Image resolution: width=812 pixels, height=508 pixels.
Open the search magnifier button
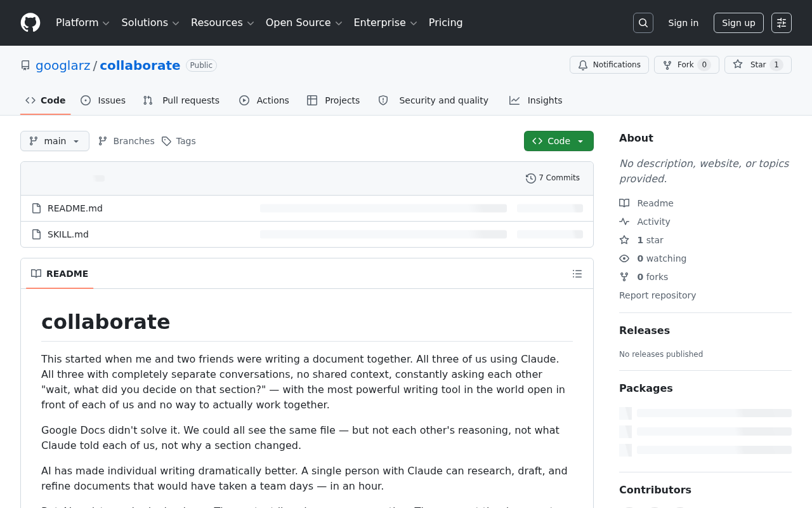tap(643, 23)
